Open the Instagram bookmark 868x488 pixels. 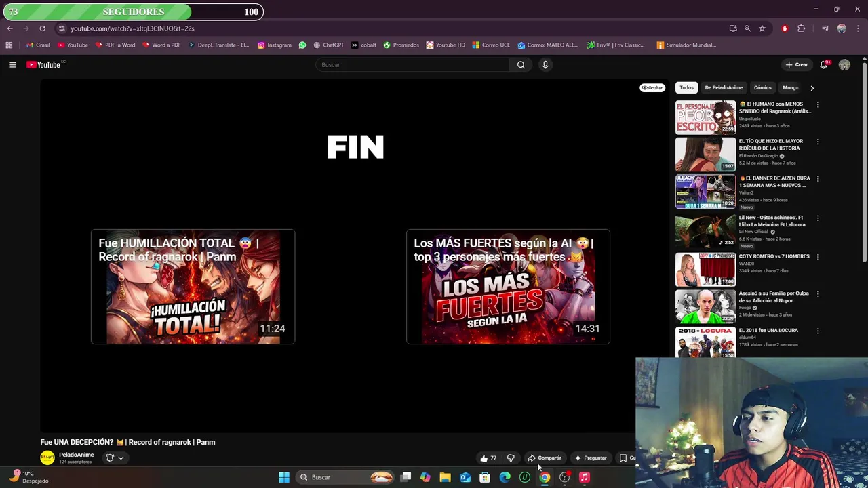(x=274, y=45)
